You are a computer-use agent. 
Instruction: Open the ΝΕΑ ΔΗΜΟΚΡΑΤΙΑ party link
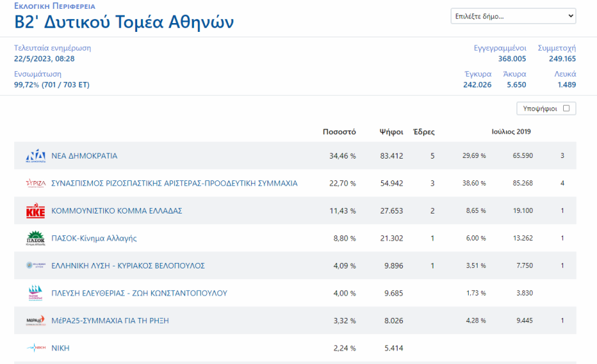[84, 156]
